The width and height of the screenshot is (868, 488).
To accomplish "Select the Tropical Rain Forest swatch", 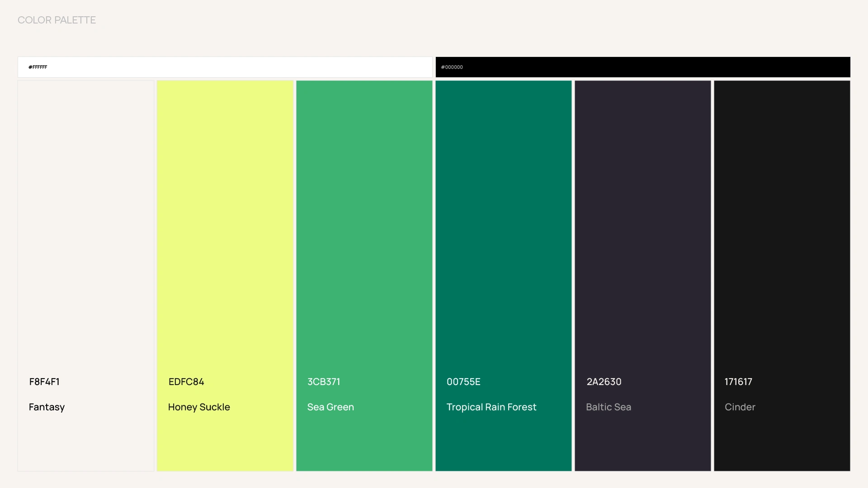I will click(x=504, y=226).
